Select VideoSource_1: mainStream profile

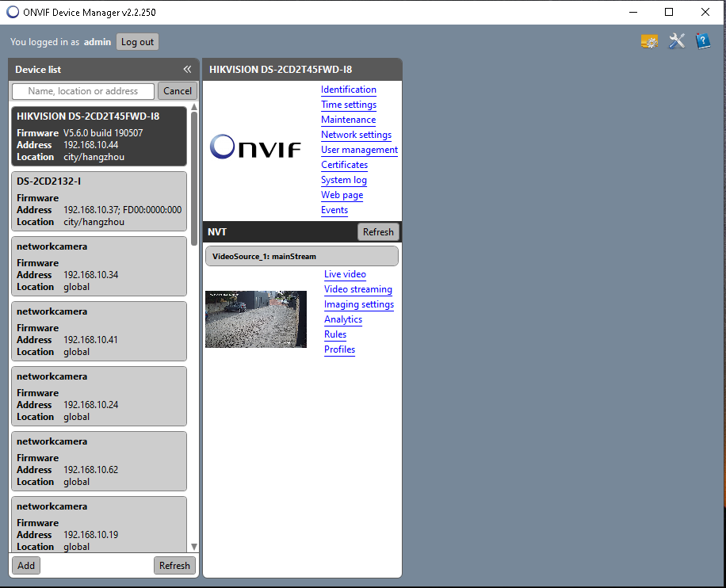pos(302,256)
